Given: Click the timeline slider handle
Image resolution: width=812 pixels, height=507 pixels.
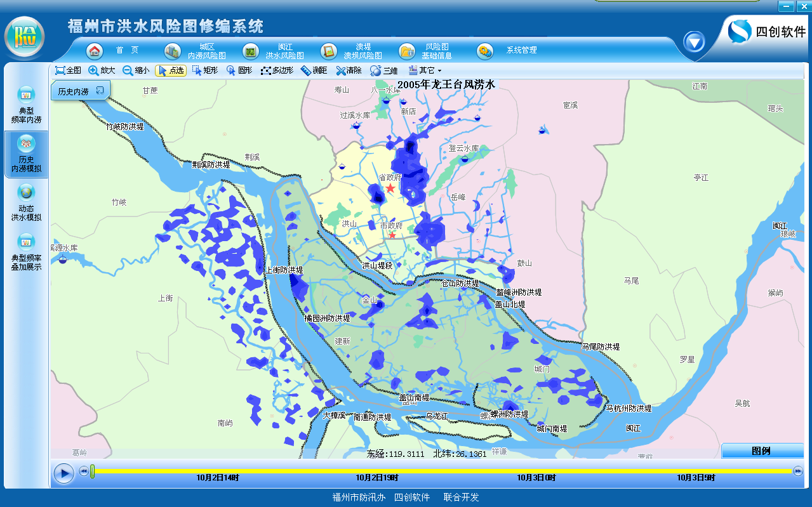Looking at the screenshot, I should tap(92, 471).
